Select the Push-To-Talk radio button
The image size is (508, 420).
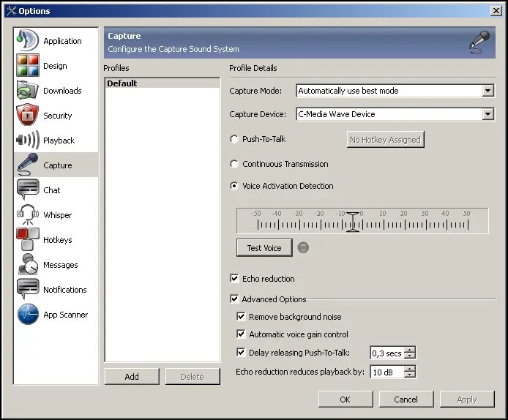[234, 139]
